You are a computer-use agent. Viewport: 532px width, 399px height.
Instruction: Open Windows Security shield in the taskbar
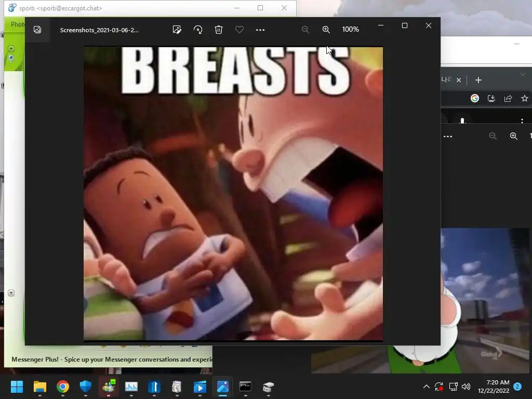pos(86,387)
